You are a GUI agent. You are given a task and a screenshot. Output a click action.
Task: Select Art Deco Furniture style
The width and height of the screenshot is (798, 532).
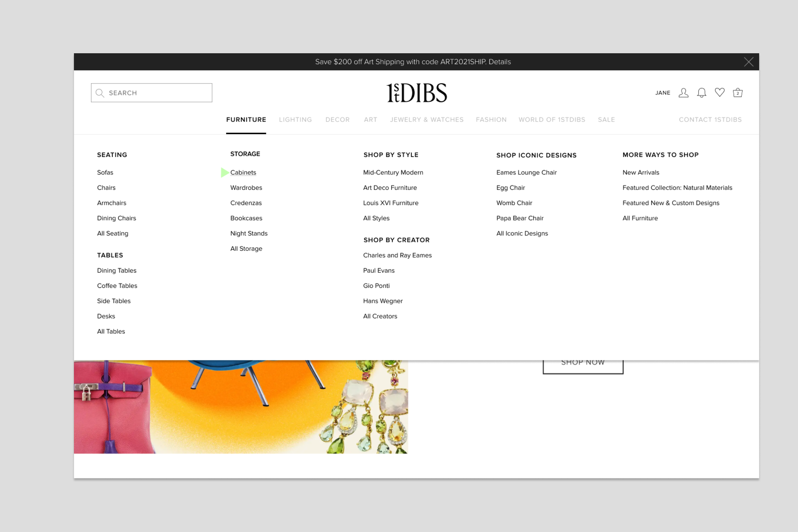coord(390,188)
